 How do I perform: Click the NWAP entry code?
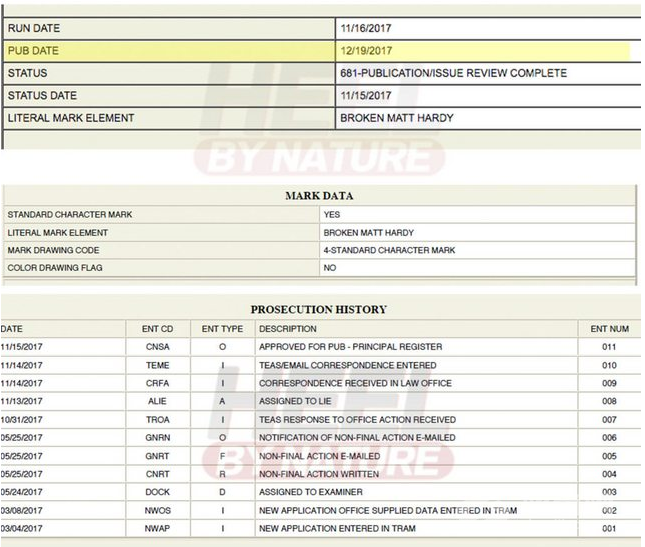coord(158,528)
